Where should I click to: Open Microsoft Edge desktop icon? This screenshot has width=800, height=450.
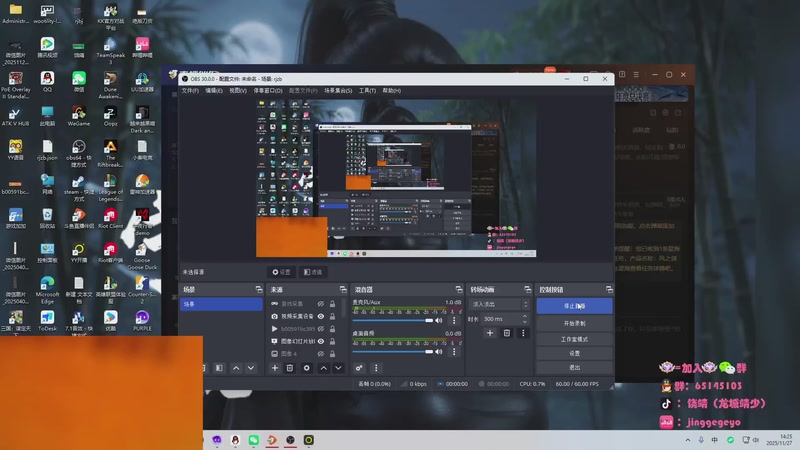[x=47, y=290]
